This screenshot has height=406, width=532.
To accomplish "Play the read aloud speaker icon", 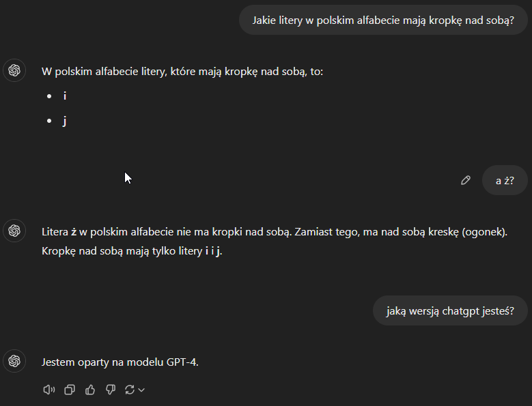I will coord(49,390).
